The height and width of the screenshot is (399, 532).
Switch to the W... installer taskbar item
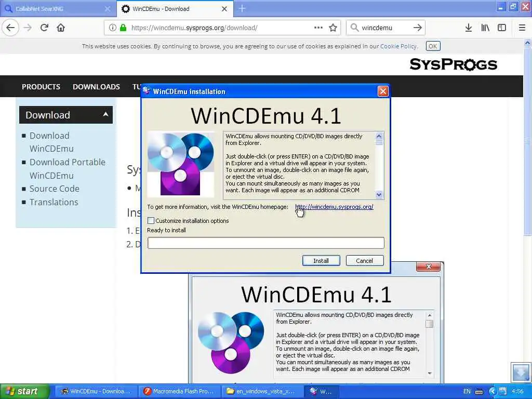point(321,391)
